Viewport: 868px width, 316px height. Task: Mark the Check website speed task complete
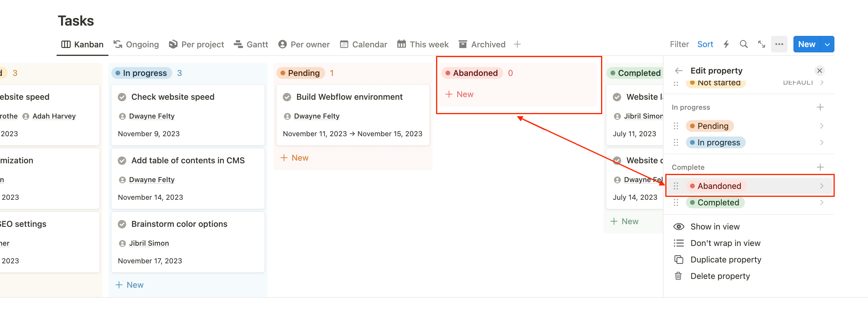tap(122, 97)
